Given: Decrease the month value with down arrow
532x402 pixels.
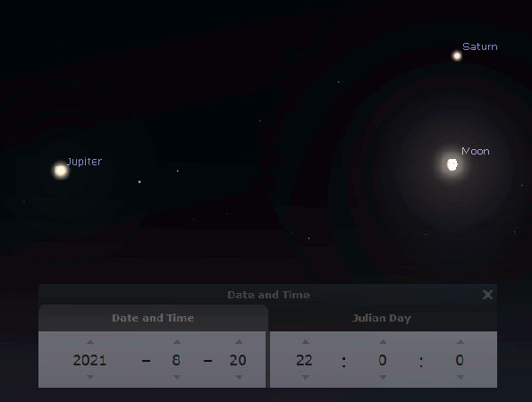Looking at the screenshot, I should [177, 377].
